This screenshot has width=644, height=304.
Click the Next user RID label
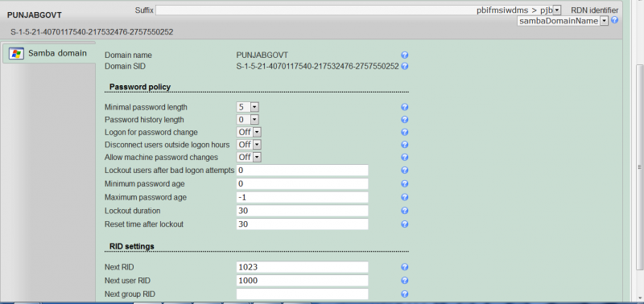[x=127, y=281]
